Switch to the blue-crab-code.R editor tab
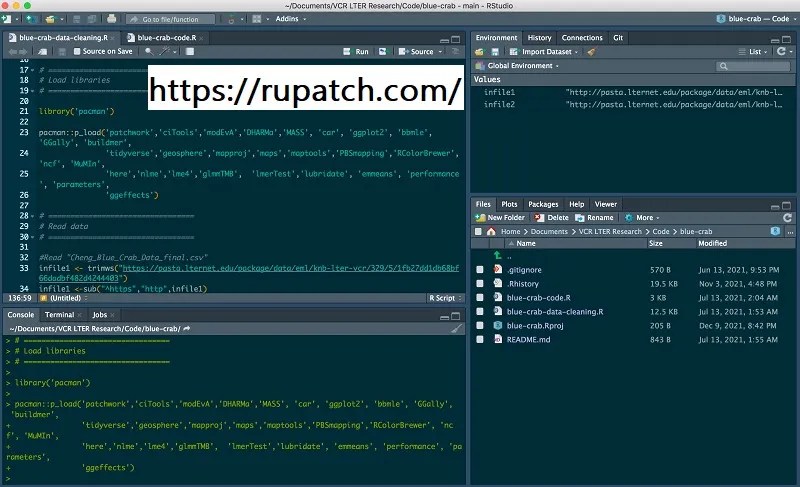 (166, 38)
